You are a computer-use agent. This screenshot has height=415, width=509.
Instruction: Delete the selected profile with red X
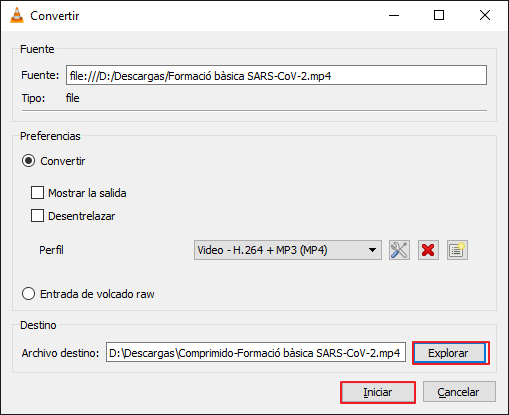click(x=428, y=250)
